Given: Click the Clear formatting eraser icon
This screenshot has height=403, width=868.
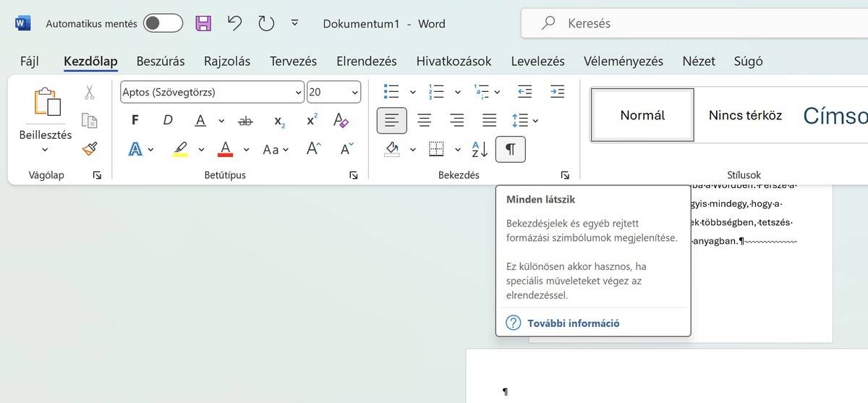Looking at the screenshot, I should (341, 121).
